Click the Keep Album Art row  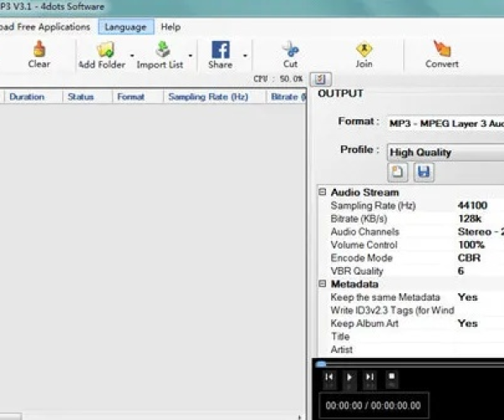tap(411, 323)
